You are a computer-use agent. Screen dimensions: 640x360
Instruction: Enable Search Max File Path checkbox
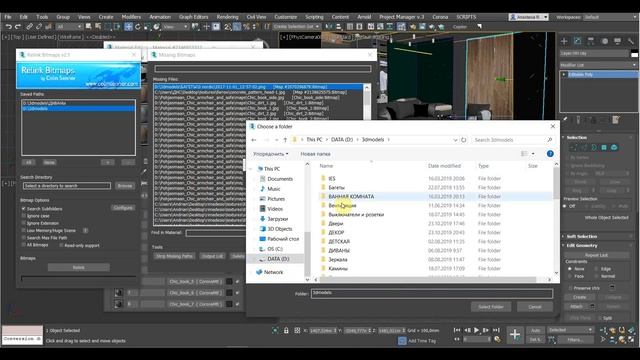pos(24,238)
